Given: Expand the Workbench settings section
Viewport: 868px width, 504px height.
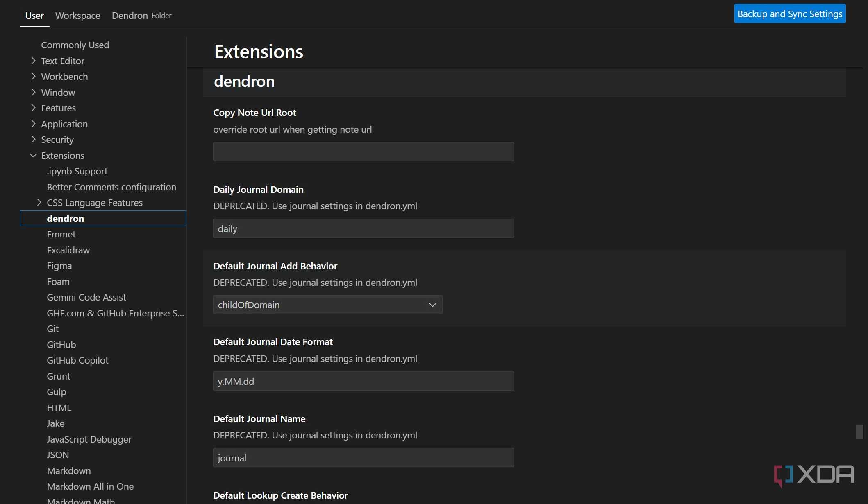Looking at the screenshot, I should pos(34,77).
